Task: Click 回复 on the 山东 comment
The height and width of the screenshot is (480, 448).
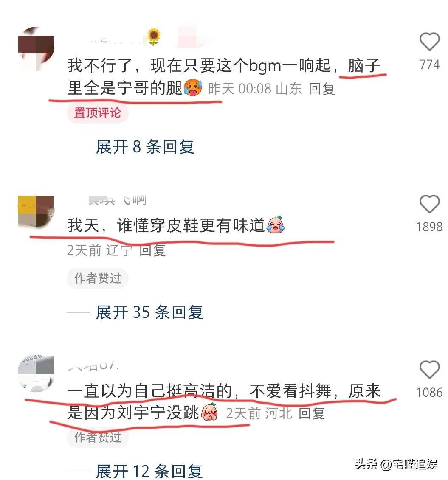Action: coord(322,89)
